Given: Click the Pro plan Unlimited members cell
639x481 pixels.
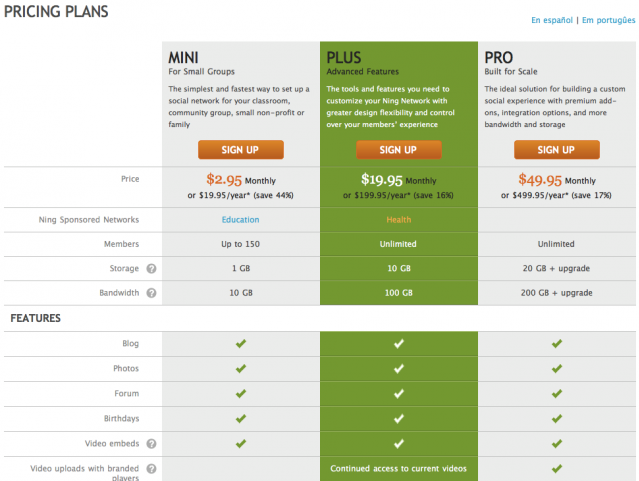Looking at the screenshot, I should 556,244.
